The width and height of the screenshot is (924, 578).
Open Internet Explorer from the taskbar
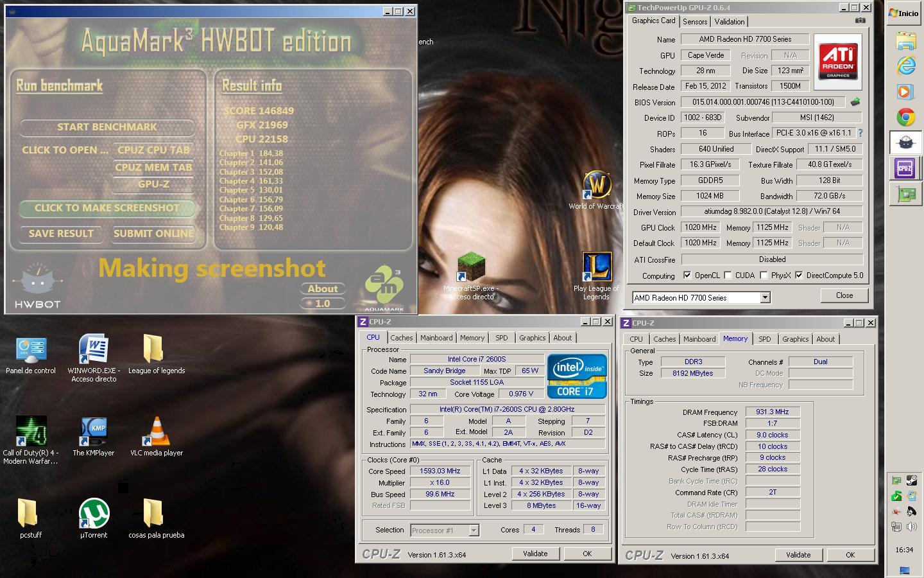(905, 66)
